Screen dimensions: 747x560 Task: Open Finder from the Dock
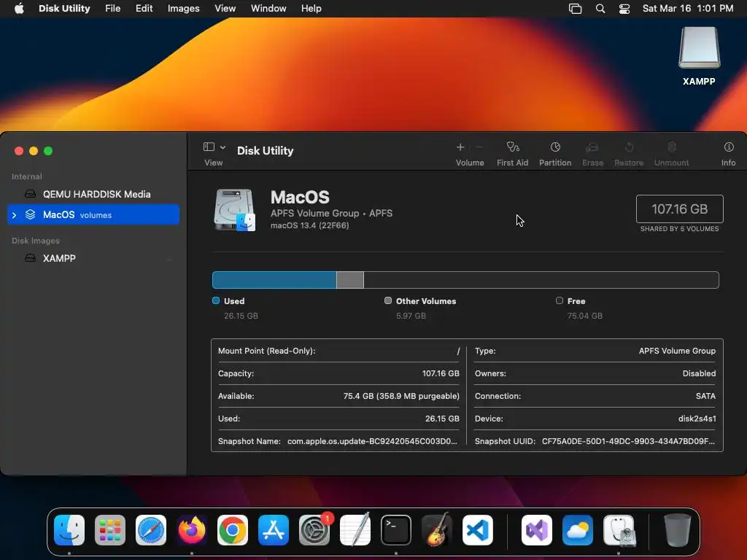pos(69,529)
